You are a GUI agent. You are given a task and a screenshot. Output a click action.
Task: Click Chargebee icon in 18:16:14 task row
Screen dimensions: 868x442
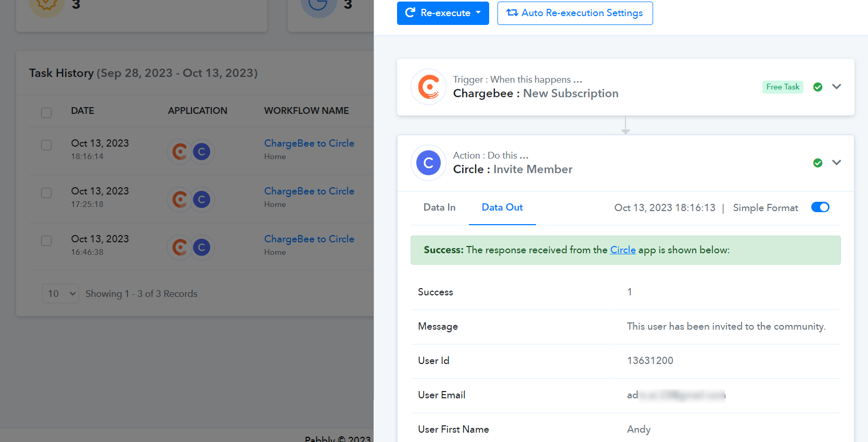pos(180,151)
